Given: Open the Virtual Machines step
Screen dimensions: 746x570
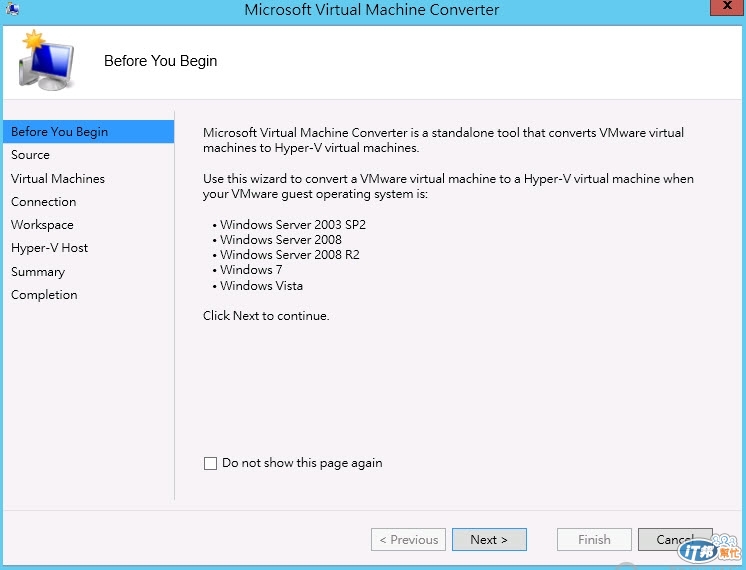Looking at the screenshot, I should (58, 178).
